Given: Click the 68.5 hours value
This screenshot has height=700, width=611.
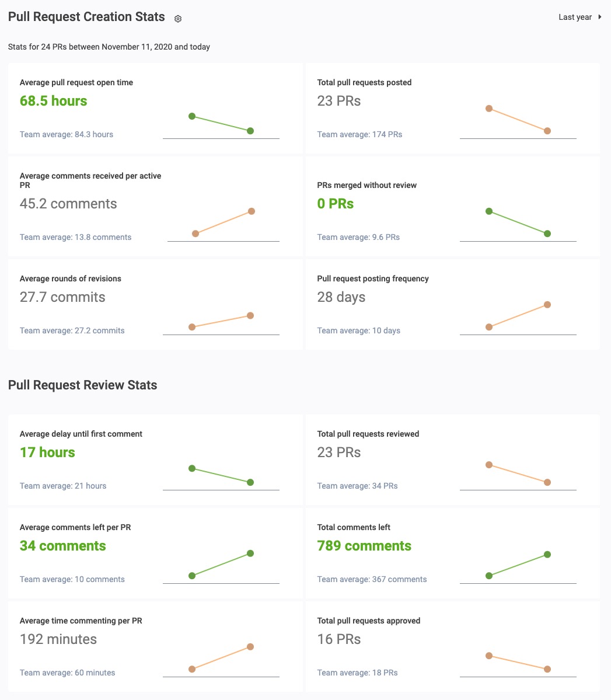Looking at the screenshot, I should (x=53, y=101).
